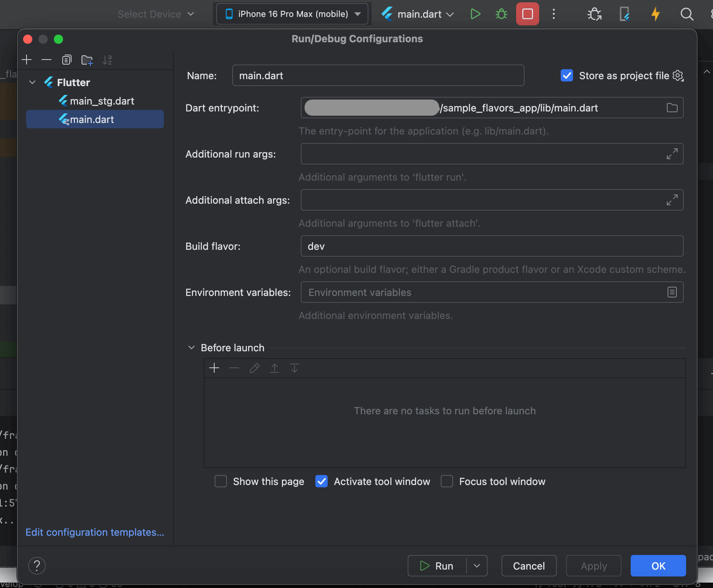Click the Flutter Hot Reload lightning icon
Screen dimensions: 713x588
click(x=655, y=14)
